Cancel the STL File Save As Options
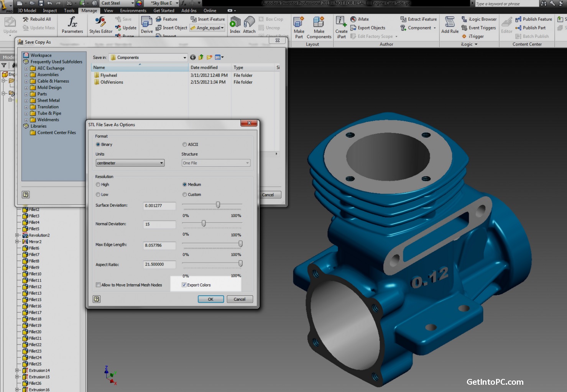This screenshot has height=392, width=567. coord(239,299)
